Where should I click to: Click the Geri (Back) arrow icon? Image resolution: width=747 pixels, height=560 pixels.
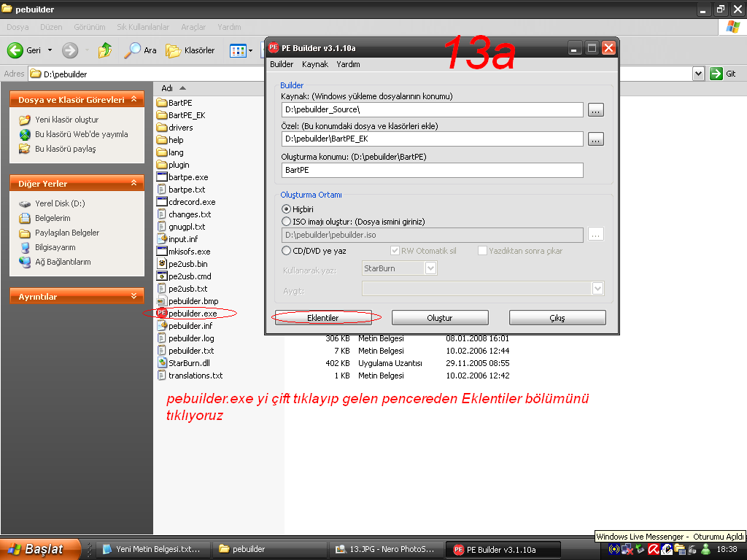click(15, 50)
